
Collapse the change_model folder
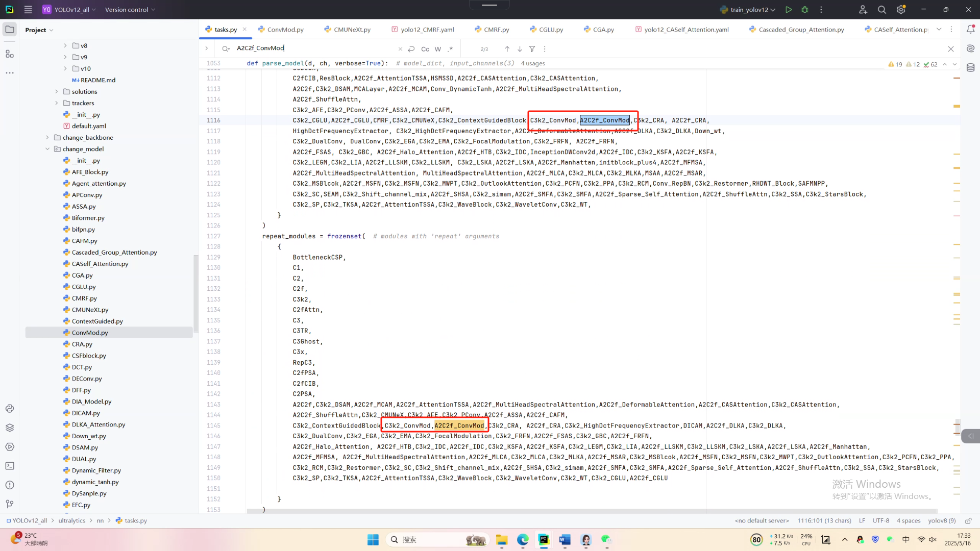[x=47, y=149]
